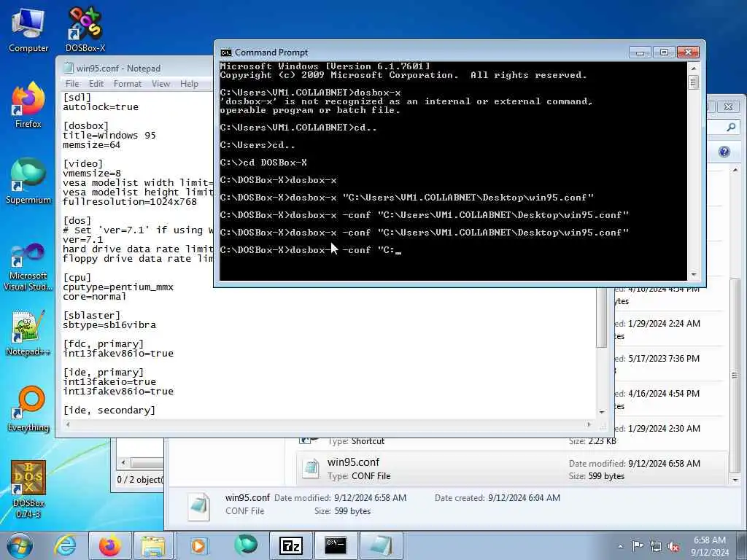
Task: Click Notepad horizontal scrollbar left arrow
Action: [68, 424]
